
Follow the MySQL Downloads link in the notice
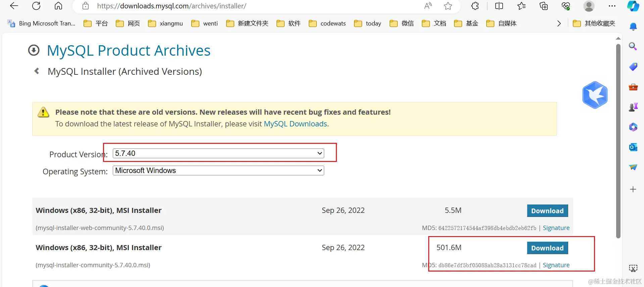(x=295, y=124)
